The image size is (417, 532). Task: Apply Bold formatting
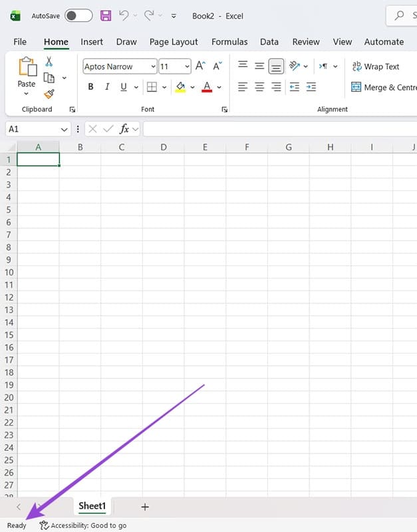(x=90, y=87)
